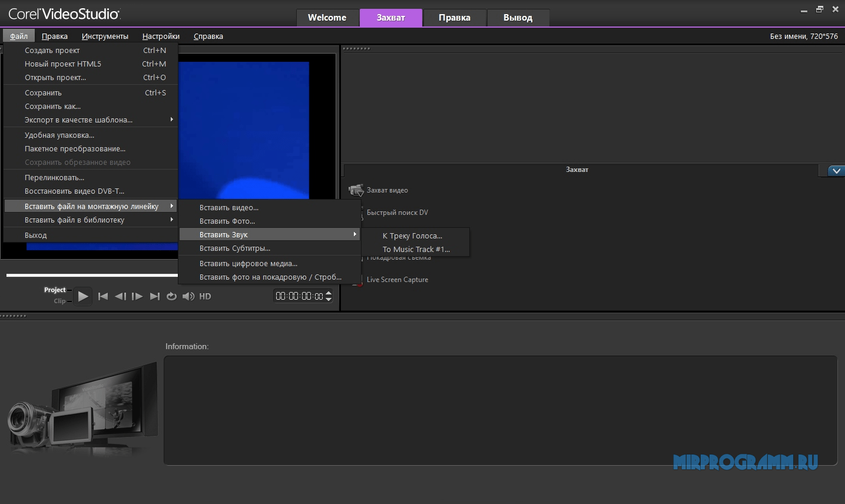Choose Сохранить как...
The width and height of the screenshot is (845, 504).
91,106
